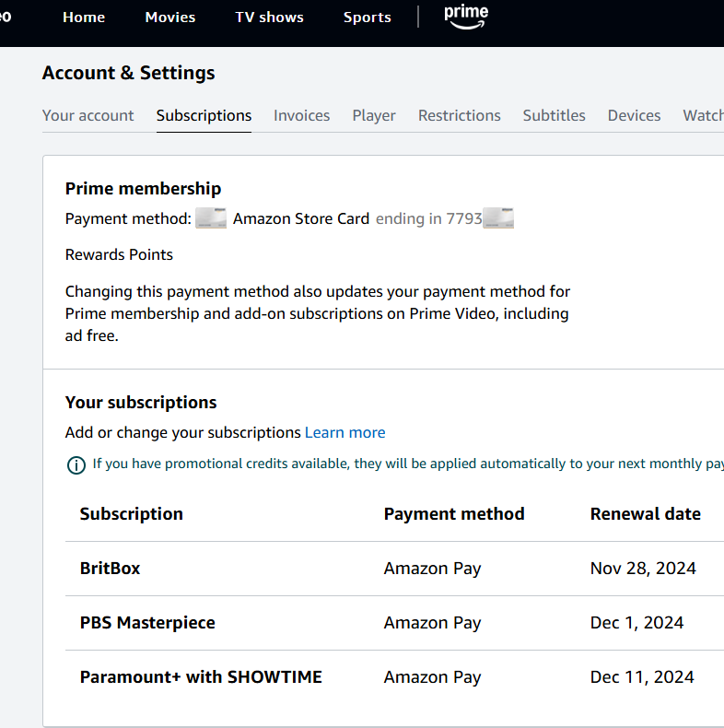Select the BritBox subscription name
The height and width of the screenshot is (728, 724).
pyautogui.click(x=111, y=568)
